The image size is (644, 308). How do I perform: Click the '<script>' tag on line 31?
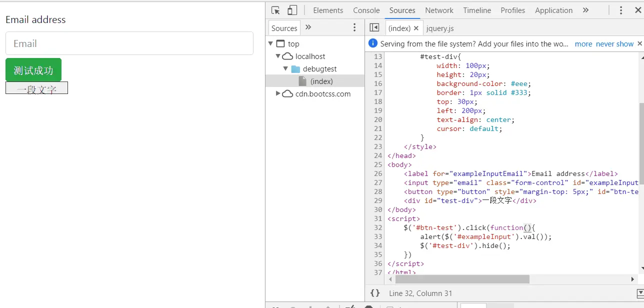point(403,218)
